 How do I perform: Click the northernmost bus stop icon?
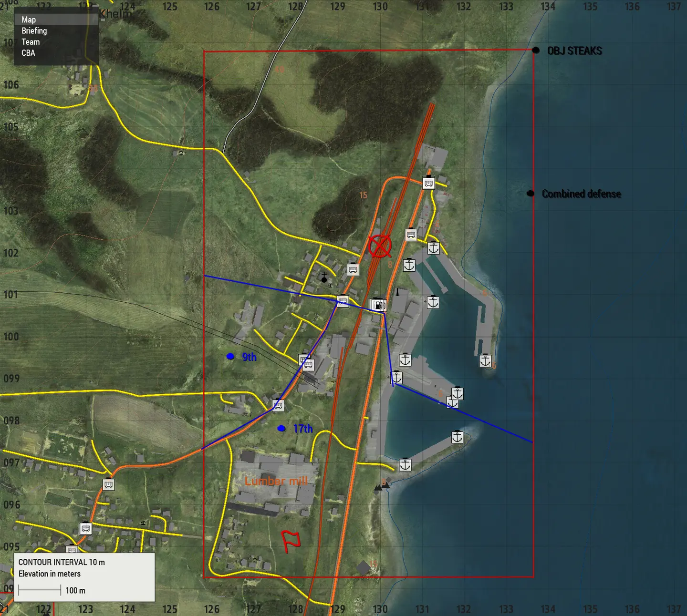[428, 183]
